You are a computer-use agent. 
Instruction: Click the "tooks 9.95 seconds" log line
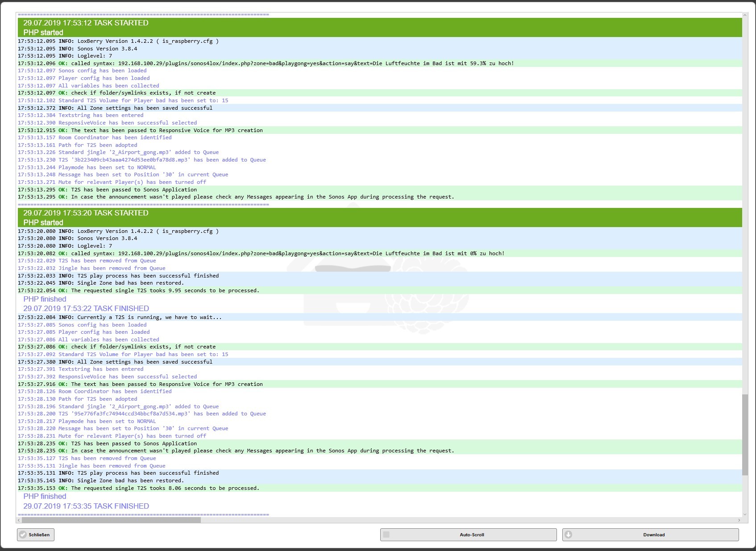point(380,290)
